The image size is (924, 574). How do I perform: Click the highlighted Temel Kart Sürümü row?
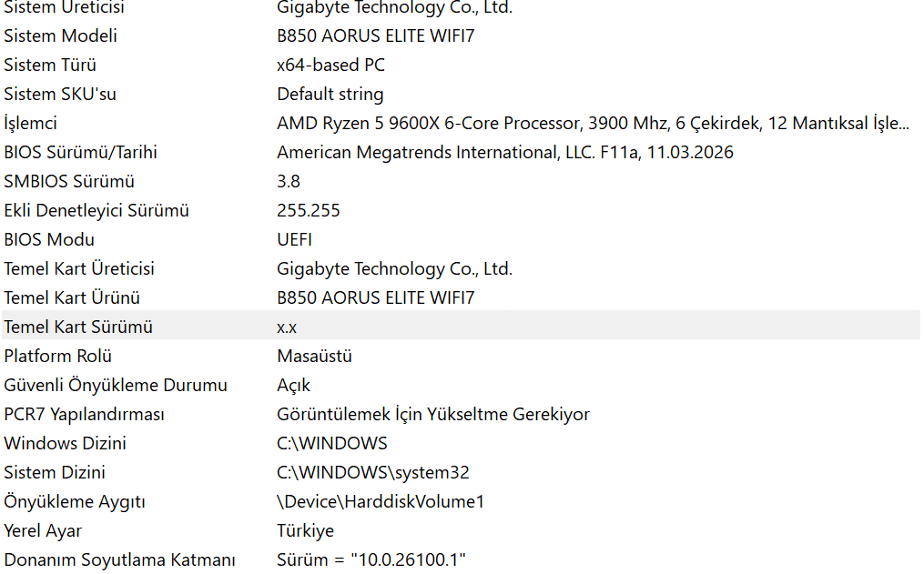461,325
